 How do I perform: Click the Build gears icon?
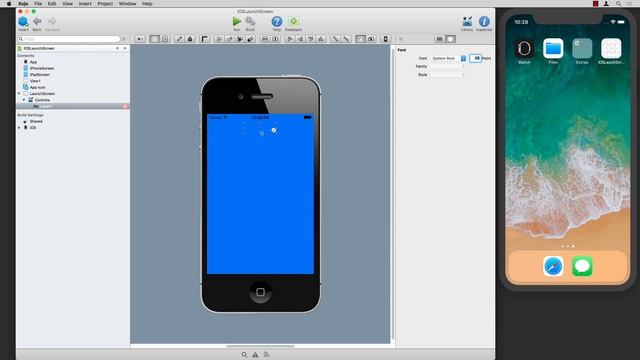click(250, 21)
